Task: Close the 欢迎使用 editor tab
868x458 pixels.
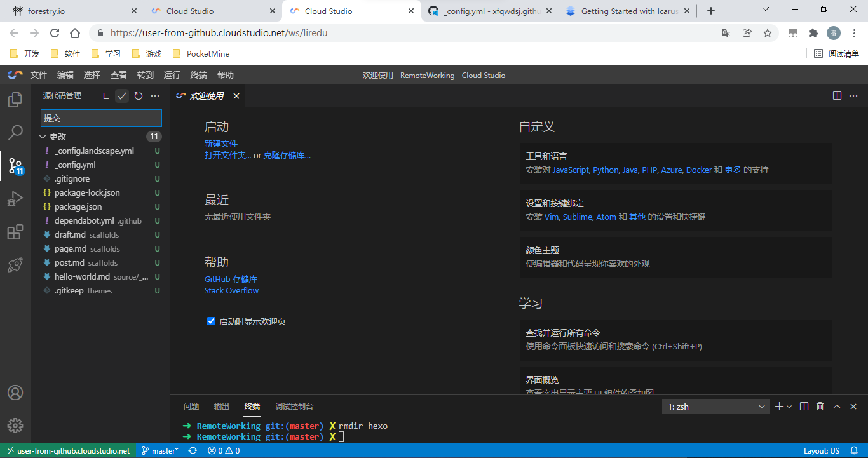Action: 236,96
